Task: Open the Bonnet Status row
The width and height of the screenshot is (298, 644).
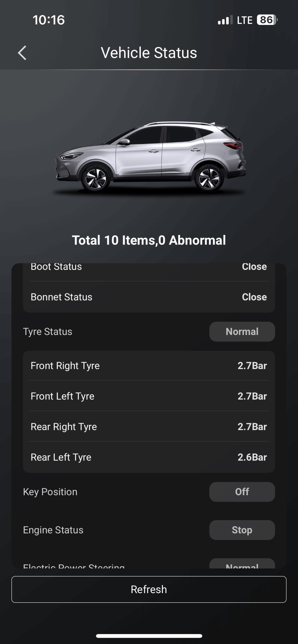Action: click(149, 297)
